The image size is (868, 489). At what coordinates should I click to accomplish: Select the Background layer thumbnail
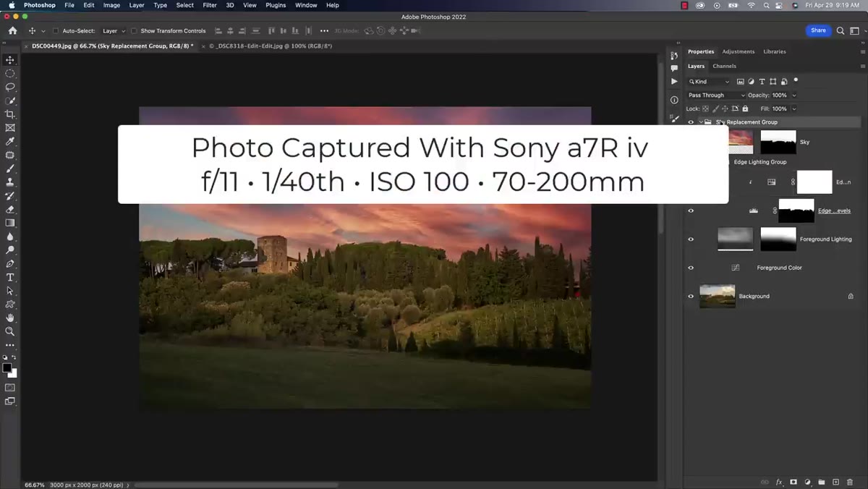(x=718, y=296)
